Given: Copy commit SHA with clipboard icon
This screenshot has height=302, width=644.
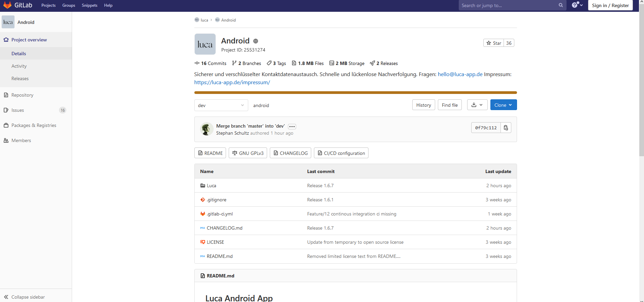Looking at the screenshot, I should tap(506, 128).
